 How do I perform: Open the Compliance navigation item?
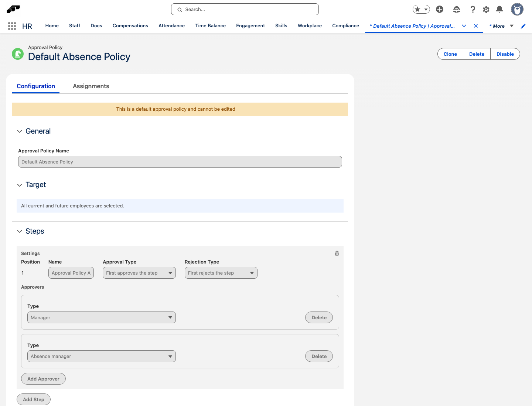[345, 26]
